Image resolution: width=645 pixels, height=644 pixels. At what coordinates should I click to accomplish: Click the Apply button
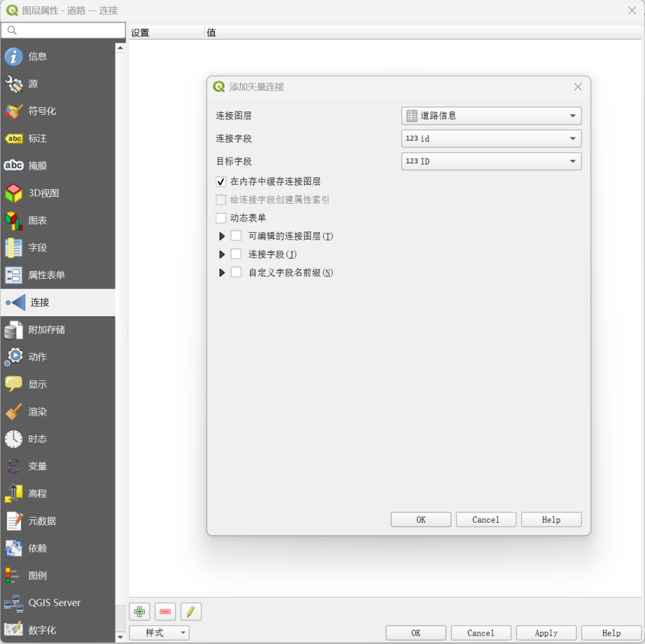point(546,633)
